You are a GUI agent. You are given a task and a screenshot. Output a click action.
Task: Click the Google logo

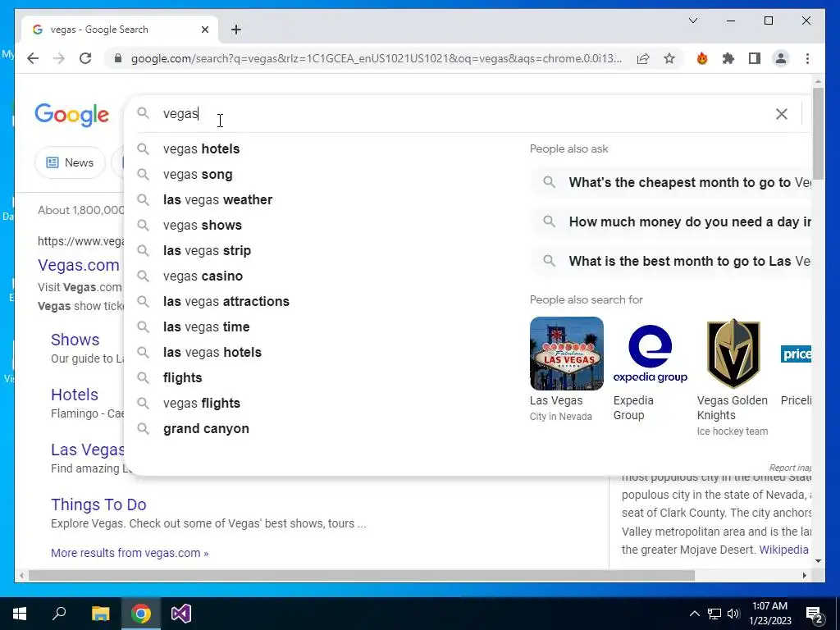pos(72,115)
